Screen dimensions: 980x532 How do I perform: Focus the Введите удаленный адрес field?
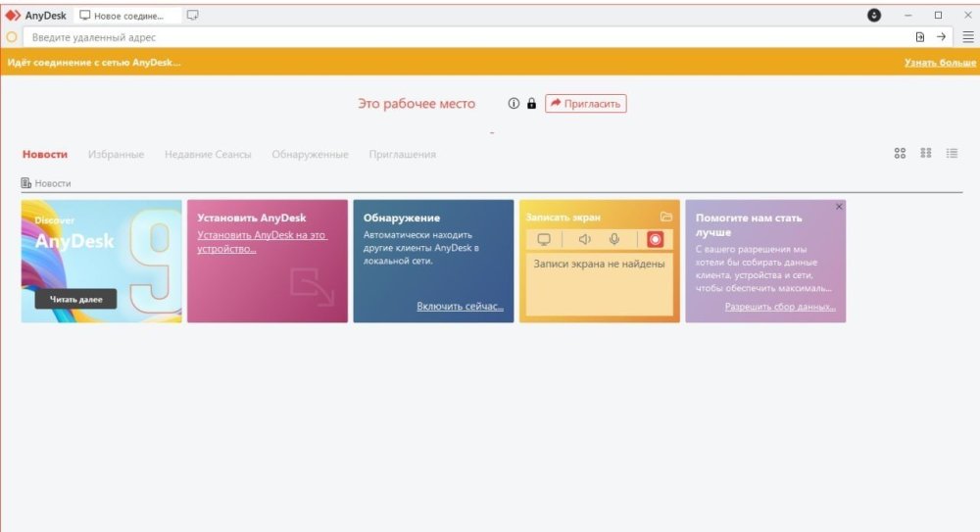coord(468,37)
